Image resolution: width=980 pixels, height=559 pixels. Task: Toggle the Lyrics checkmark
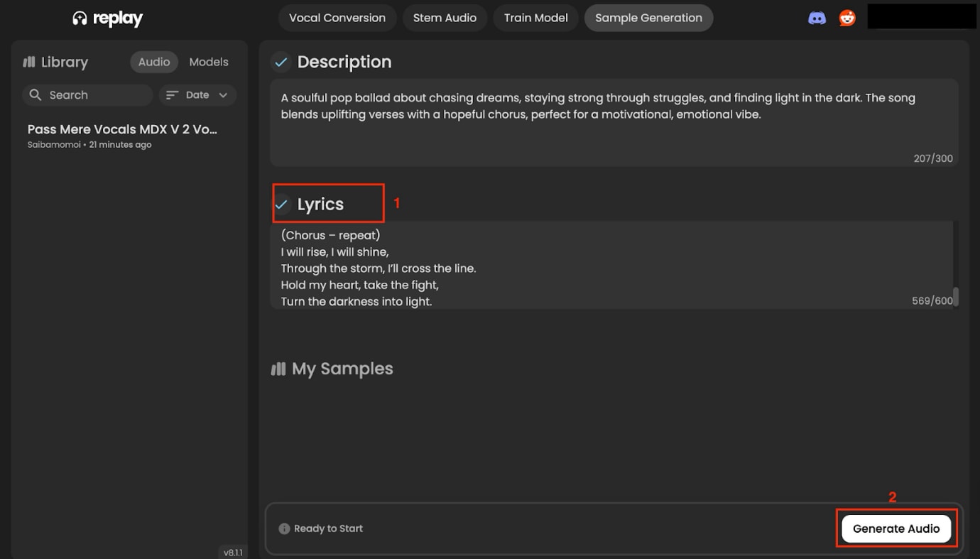pos(281,205)
